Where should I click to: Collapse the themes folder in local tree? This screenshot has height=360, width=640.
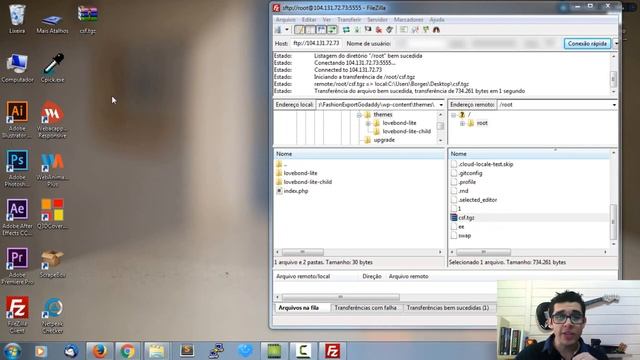[x=359, y=115]
